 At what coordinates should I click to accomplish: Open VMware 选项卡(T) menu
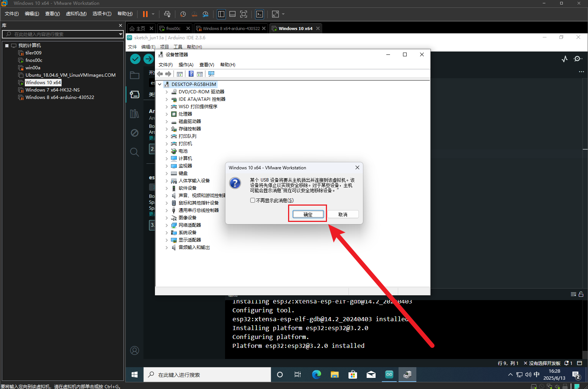point(102,14)
